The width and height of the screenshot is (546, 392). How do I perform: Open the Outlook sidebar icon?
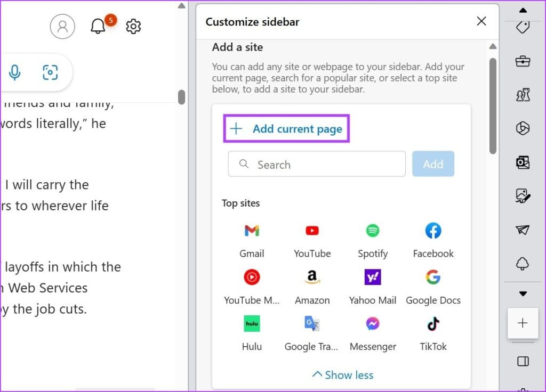(x=523, y=162)
